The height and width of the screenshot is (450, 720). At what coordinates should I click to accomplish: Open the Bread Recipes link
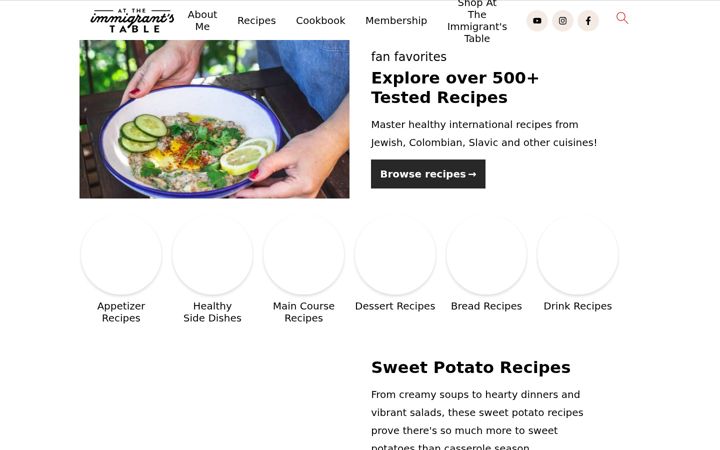tap(486, 306)
